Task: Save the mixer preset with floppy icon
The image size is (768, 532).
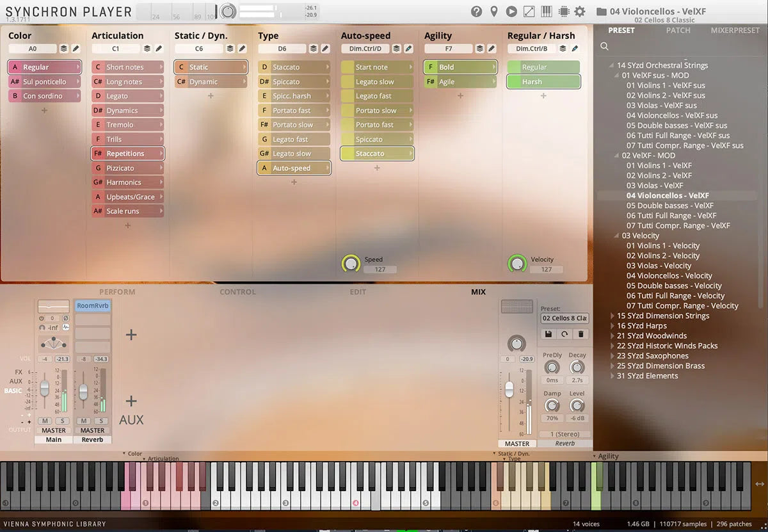Action: point(548,334)
